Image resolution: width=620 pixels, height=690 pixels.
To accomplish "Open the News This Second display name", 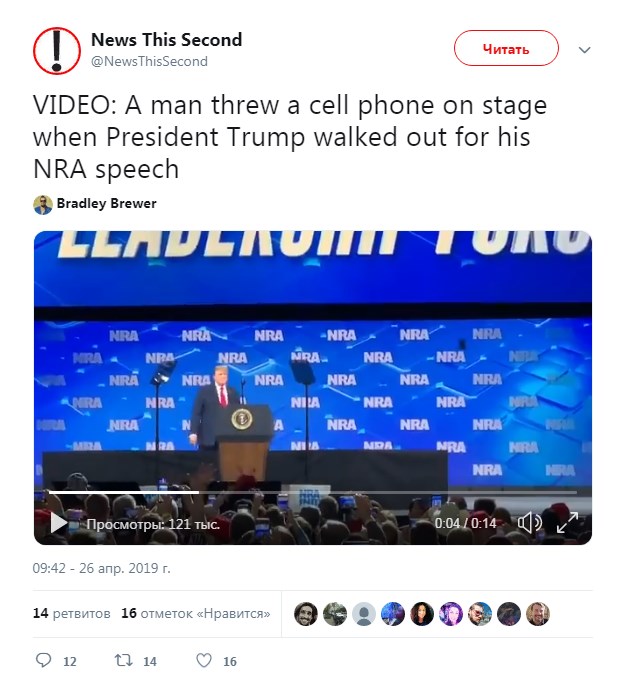I will 166,40.
